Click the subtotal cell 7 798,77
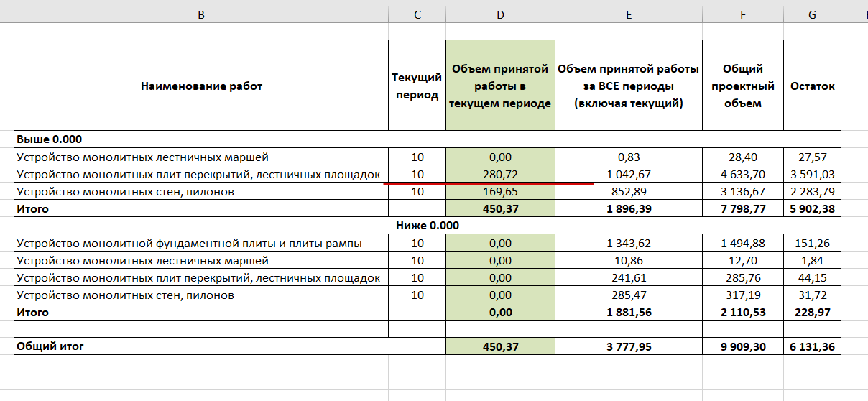 [743, 209]
